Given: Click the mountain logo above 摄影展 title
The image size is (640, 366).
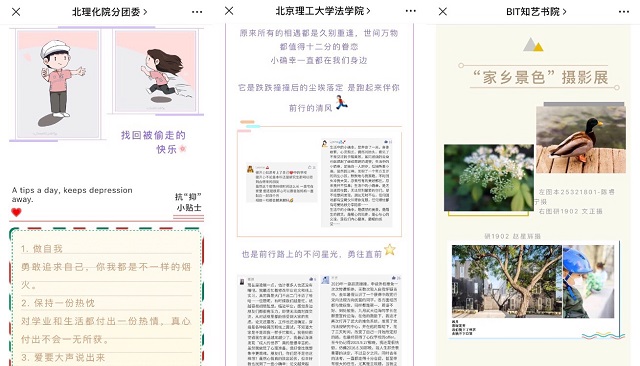Looking at the screenshot, I should 533,44.
